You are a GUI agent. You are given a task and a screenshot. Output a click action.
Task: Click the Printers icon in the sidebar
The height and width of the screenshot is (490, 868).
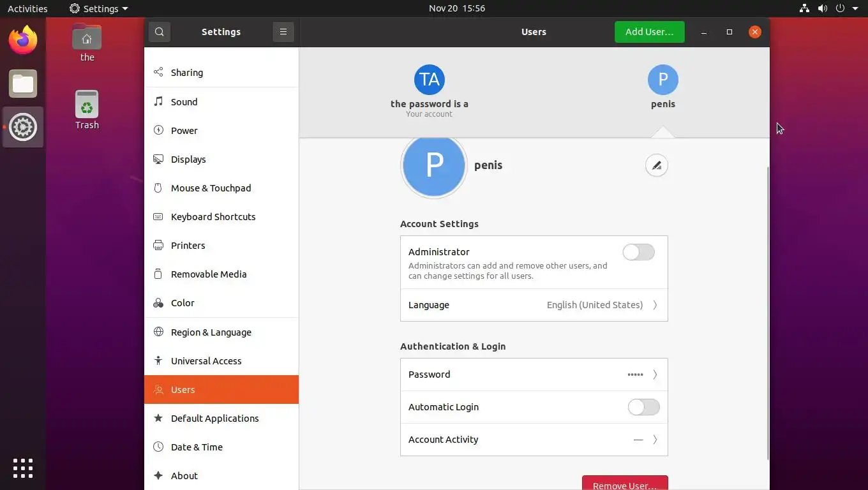point(158,245)
